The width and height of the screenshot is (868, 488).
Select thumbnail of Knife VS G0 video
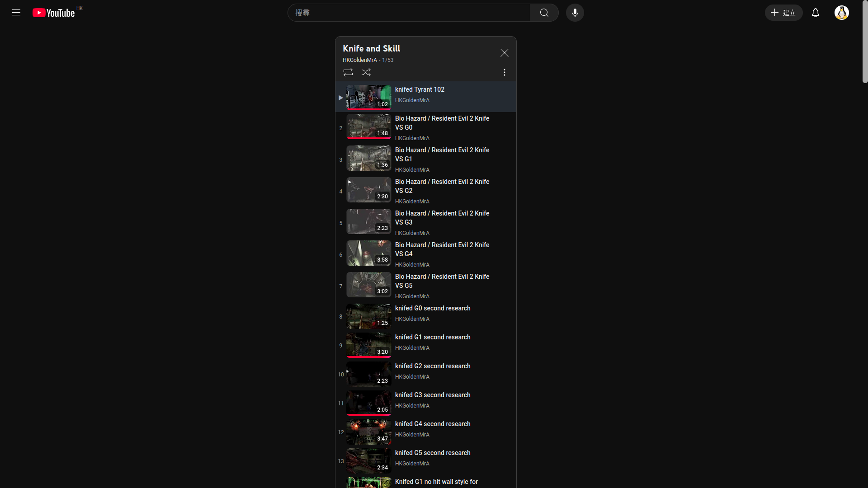pos(369,126)
